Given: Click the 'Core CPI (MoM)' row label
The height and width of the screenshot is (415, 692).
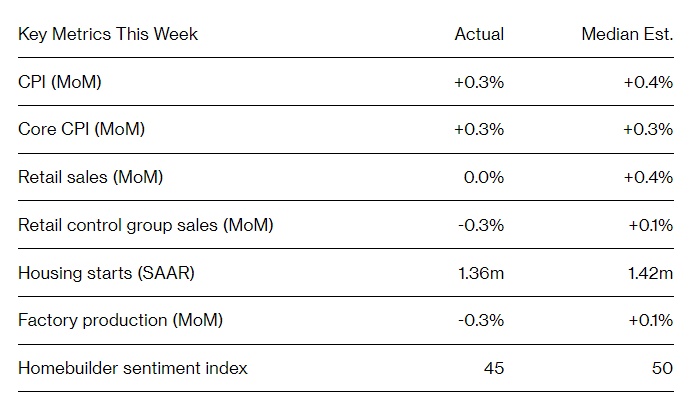Looking at the screenshot, I should [81, 129].
